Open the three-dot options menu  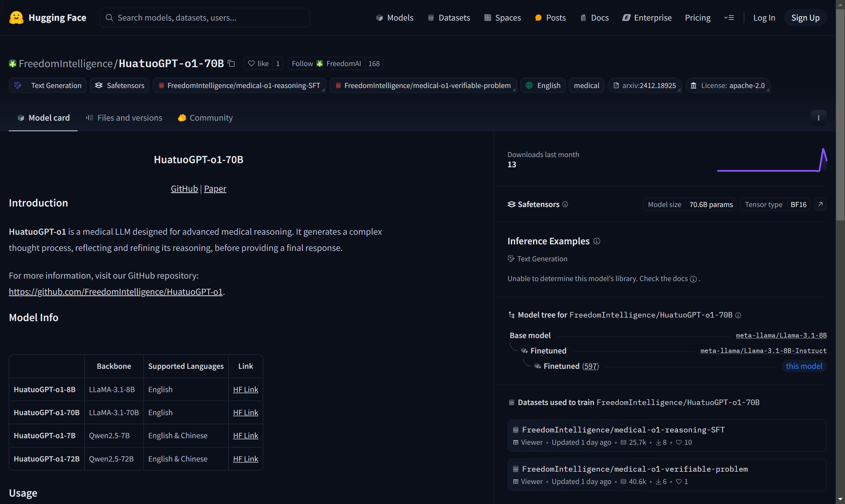click(x=818, y=118)
